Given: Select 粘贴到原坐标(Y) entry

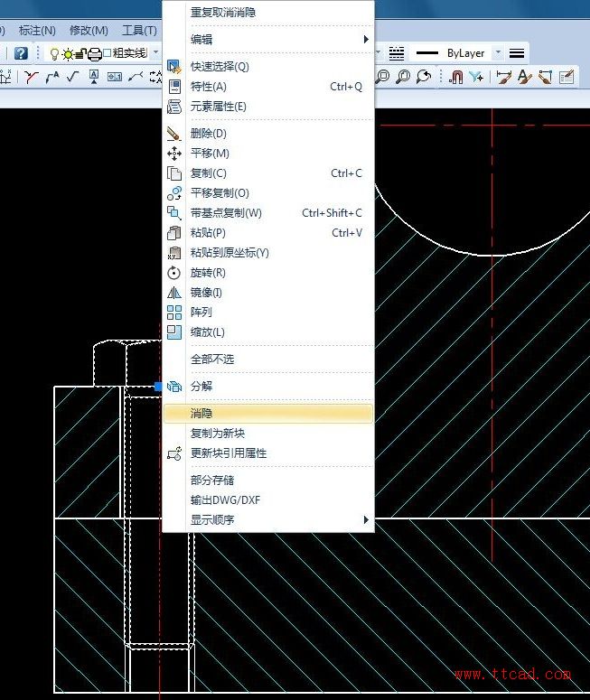Looking at the screenshot, I should point(268,253).
